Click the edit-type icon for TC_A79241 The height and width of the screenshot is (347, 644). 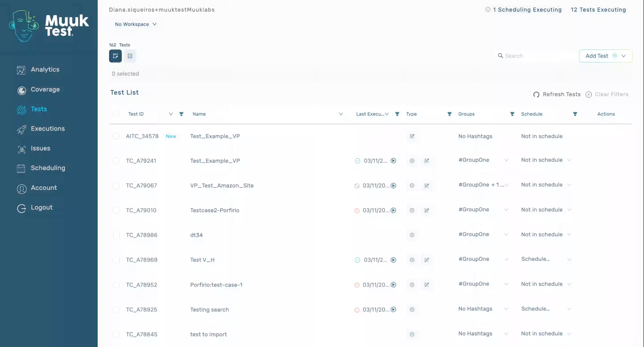pos(426,161)
